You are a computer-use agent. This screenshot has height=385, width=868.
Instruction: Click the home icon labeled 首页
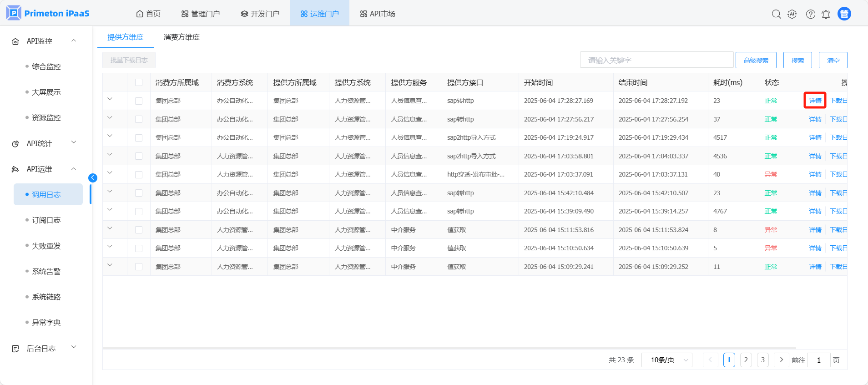(148, 14)
